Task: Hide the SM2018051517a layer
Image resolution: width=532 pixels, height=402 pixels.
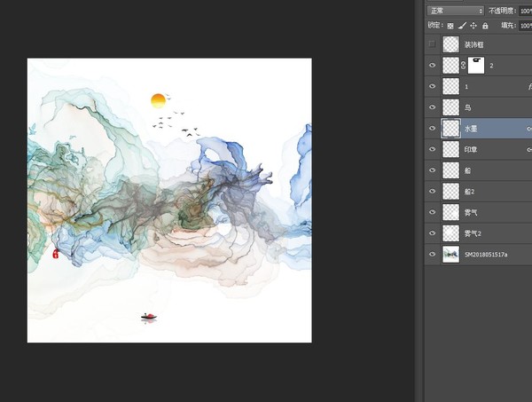Action: (x=432, y=254)
